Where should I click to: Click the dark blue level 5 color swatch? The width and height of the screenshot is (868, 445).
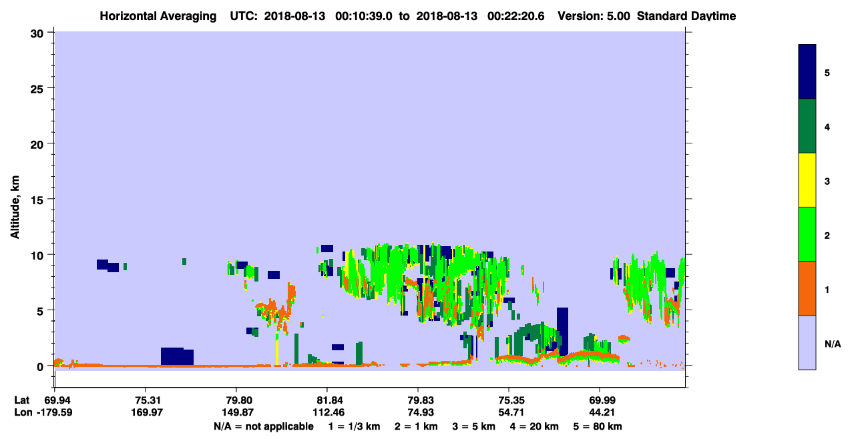807,71
